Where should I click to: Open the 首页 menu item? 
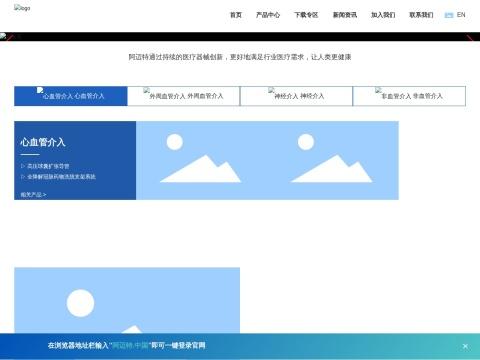236,15
